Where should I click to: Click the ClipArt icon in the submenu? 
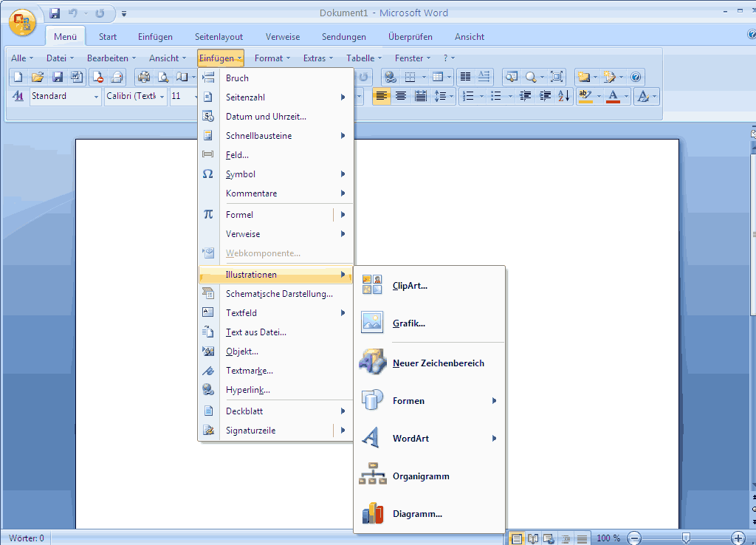[x=372, y=285]
